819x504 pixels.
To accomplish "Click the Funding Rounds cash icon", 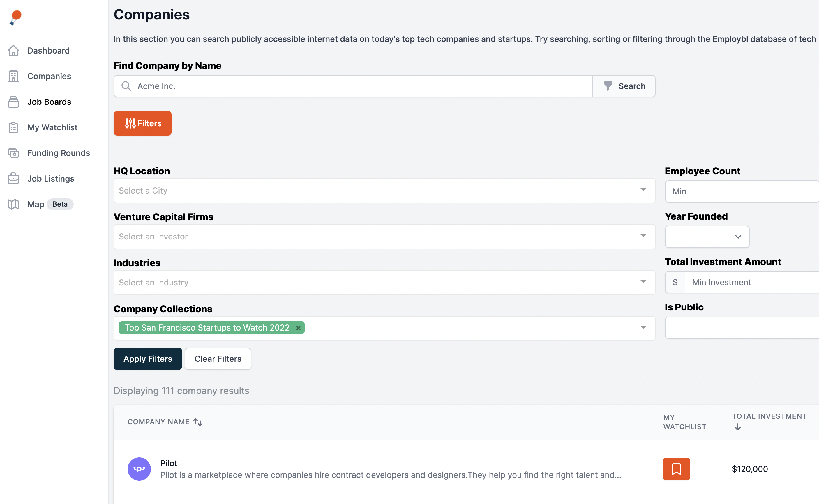I will [x=13, y=153].
